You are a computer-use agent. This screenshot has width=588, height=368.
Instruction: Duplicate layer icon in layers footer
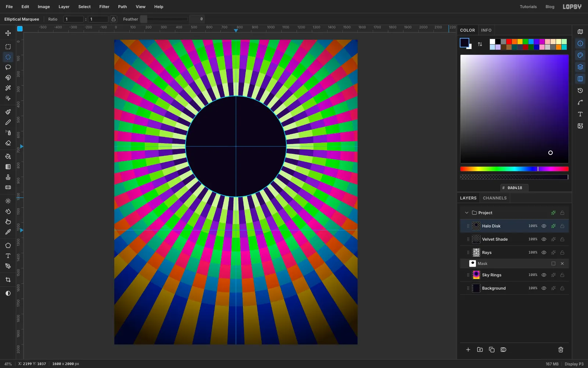point(492,350)
